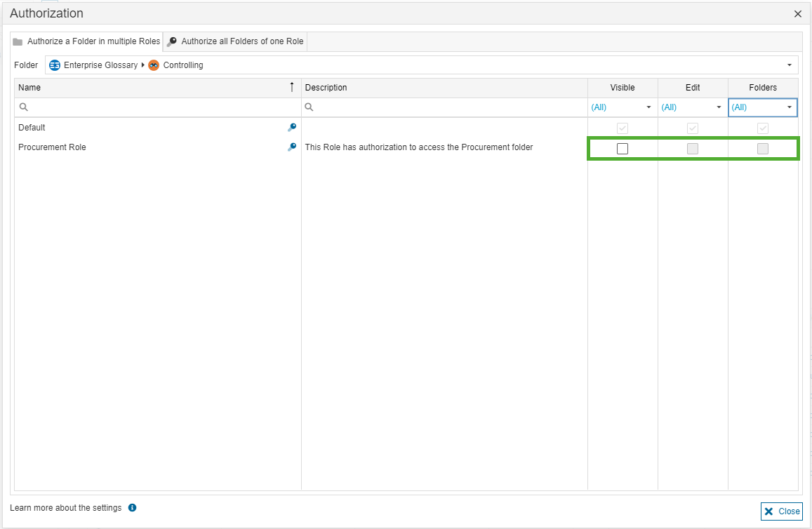Image resolution: width=812 pixels, height=529 pixels.
Task: Click the info icon beside Learn more
Action: 132,507
